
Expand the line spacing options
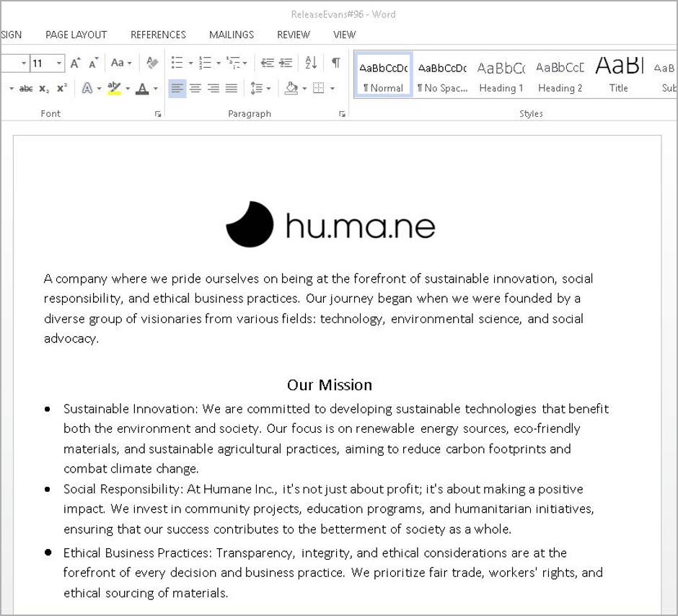coord(260,89)
